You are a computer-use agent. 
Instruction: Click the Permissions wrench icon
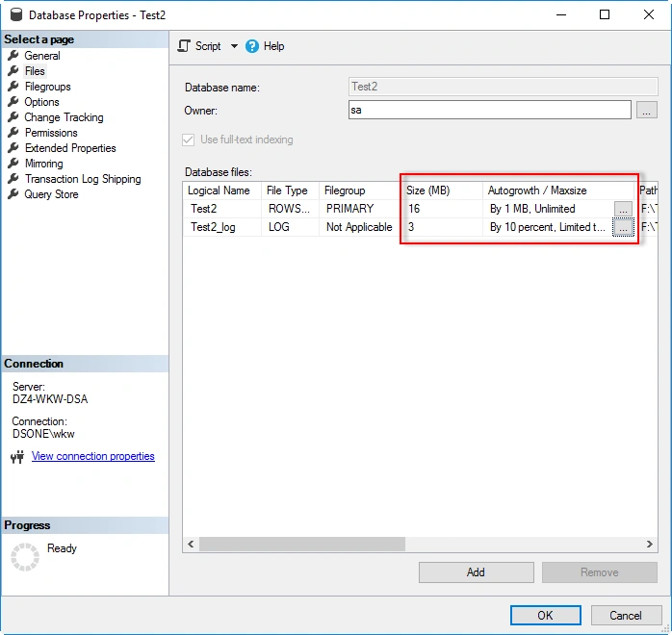(x=13, y=133)
